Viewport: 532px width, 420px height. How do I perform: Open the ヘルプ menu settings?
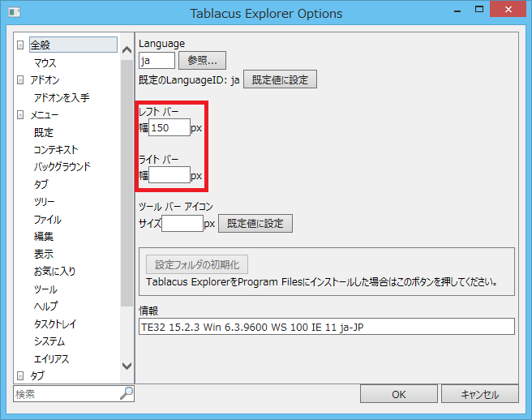(45, 306)
